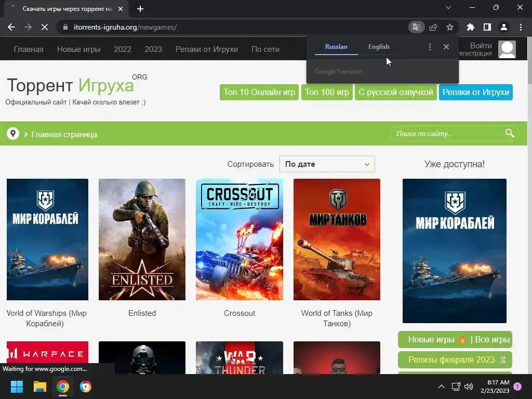This screenshot has width=532, height=399.
Task: Open the clock and date in taskbar
Action: 495,387
